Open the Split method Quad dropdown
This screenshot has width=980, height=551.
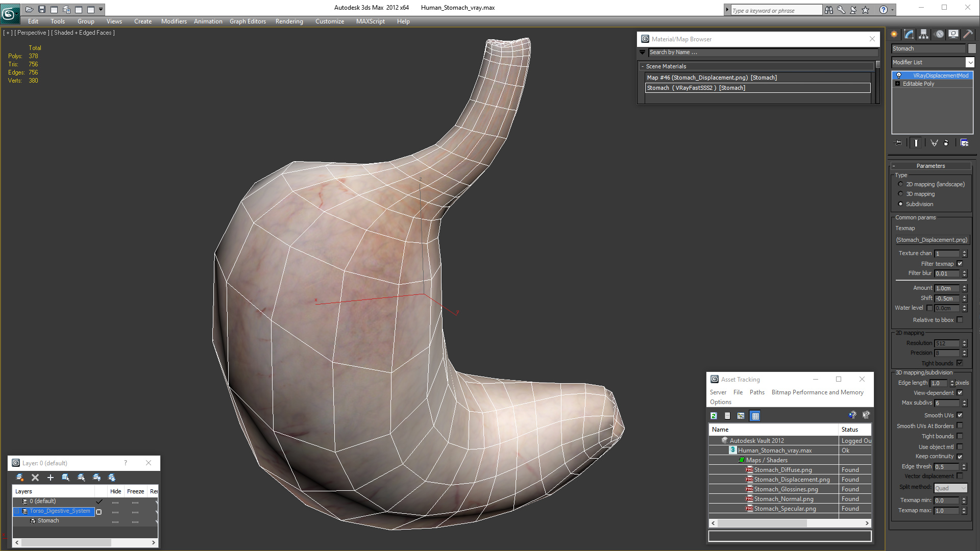pos(950,488)
